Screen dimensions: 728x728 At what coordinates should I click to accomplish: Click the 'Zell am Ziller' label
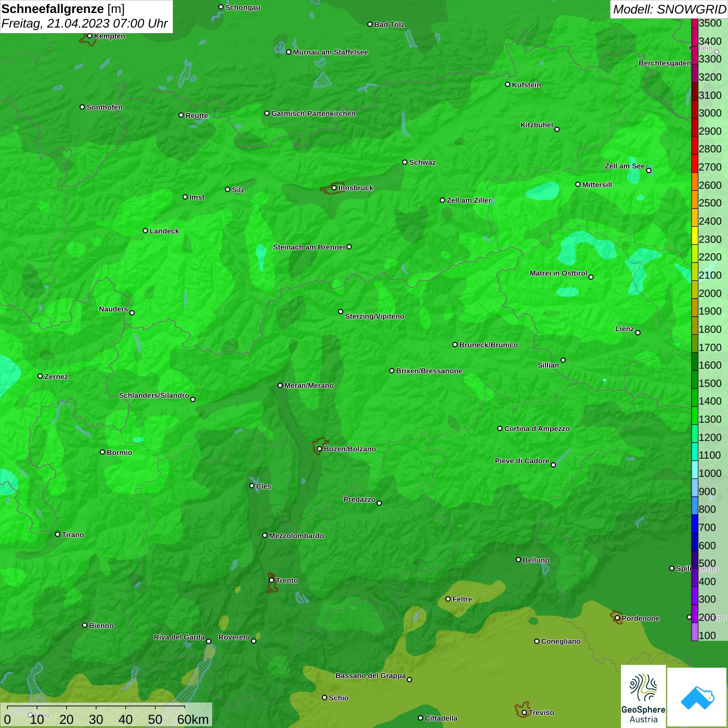coord(469,200)
